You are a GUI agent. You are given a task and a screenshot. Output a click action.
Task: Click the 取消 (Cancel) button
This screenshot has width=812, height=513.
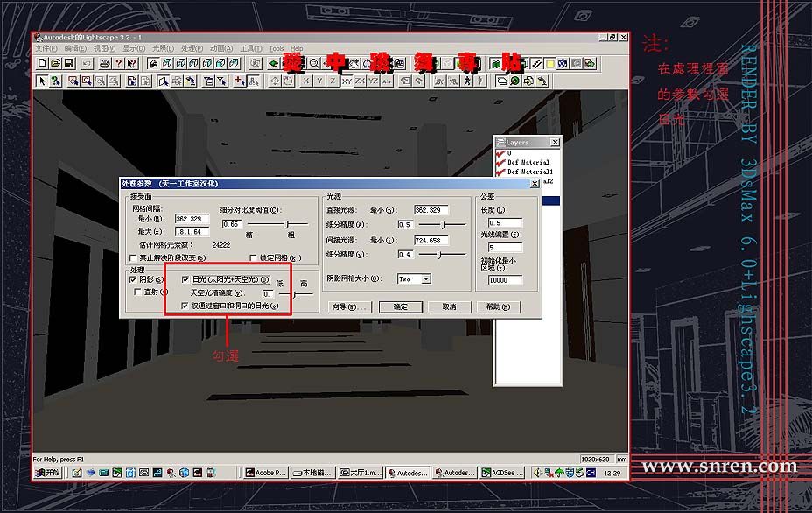click(x=449, y=306)
